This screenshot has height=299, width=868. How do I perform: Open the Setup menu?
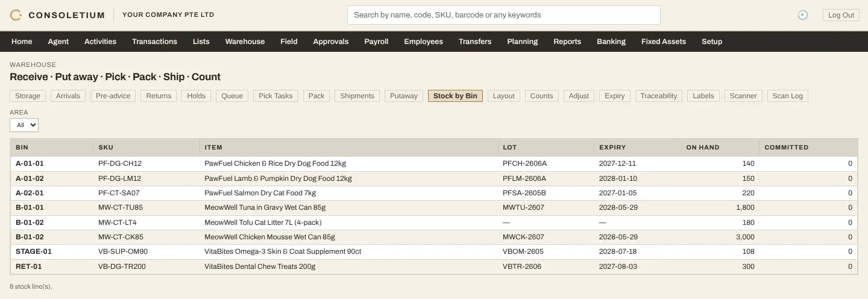pyautogui.click(x=712, y=42)
